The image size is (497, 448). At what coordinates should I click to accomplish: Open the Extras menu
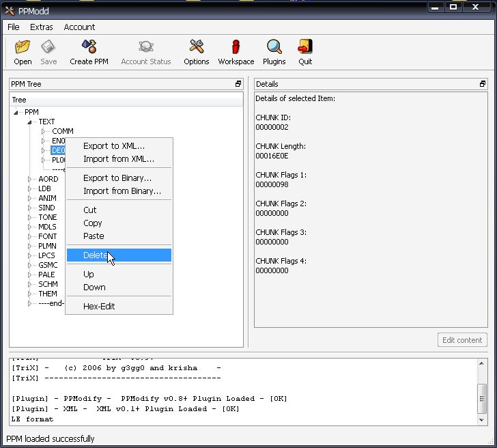click(42, 27)
